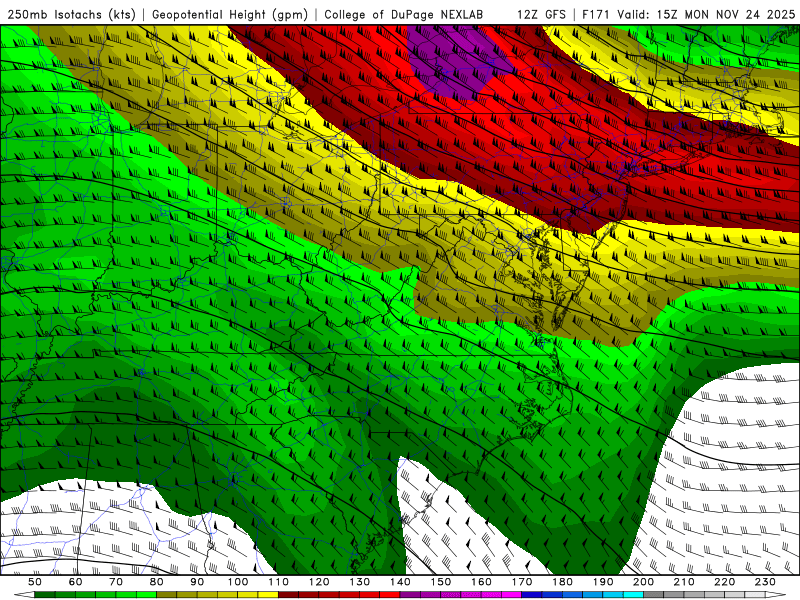Click the 90 value on the color scale
This screenshot has height=600, width=800.
click(x=197, y=582)
